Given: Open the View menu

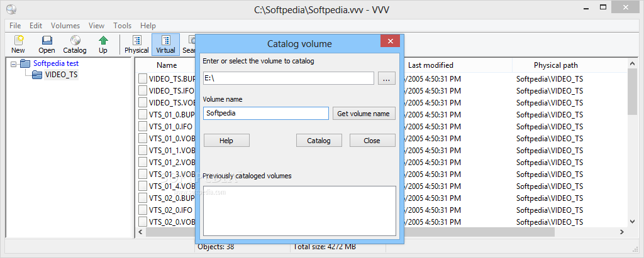Looking at the screenshot, I should click(96, 26).
